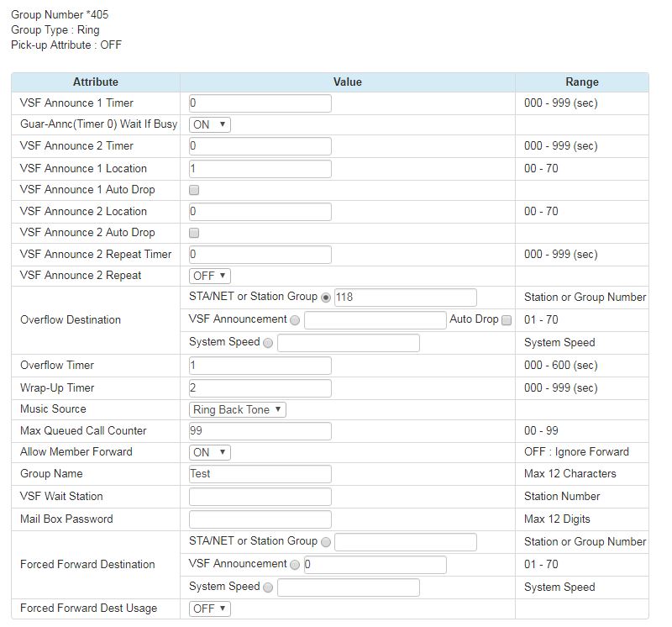Enable VSF Announce 1 Auto Drop checkbox
Viewport: 672px width, 627px height.
[x=194, y=190]
